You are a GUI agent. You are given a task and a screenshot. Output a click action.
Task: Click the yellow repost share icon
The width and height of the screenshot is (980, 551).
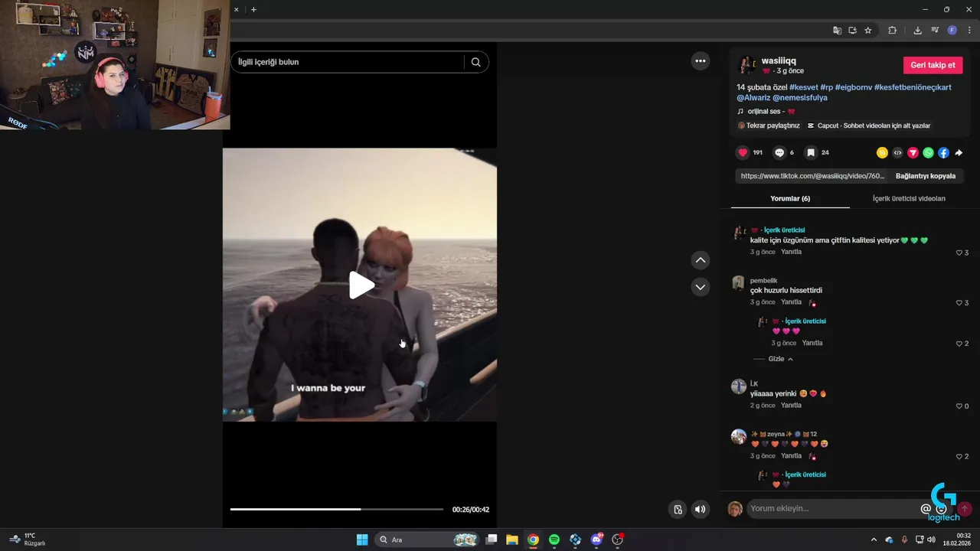(882, 153)
